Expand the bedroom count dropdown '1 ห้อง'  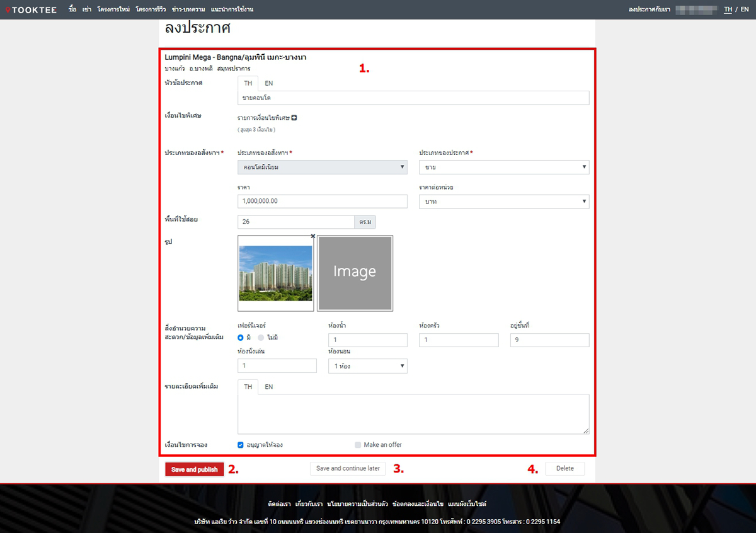pyautogui.click(x=368, y=366)
